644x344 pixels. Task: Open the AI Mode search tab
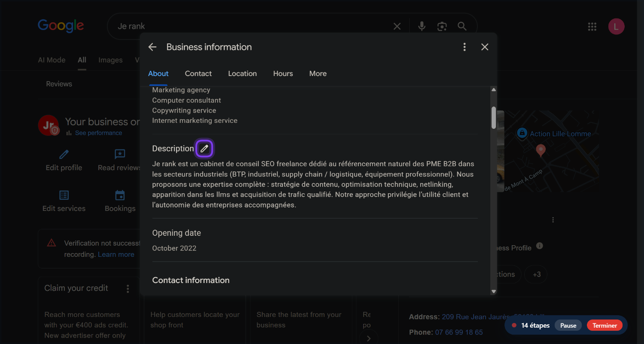[x=52, y=60]
